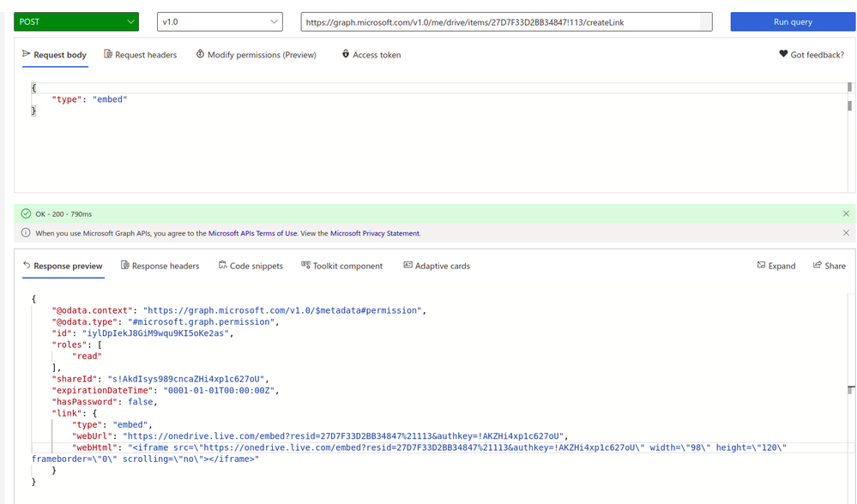Click the @odata.context value in response

(x=282, y=310)
